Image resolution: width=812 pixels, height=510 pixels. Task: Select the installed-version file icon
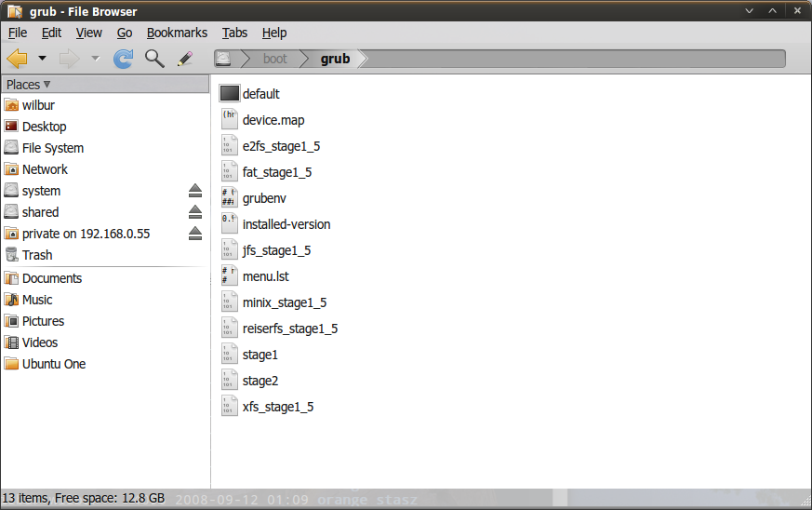pyautogui.click(x=230, y=224)
